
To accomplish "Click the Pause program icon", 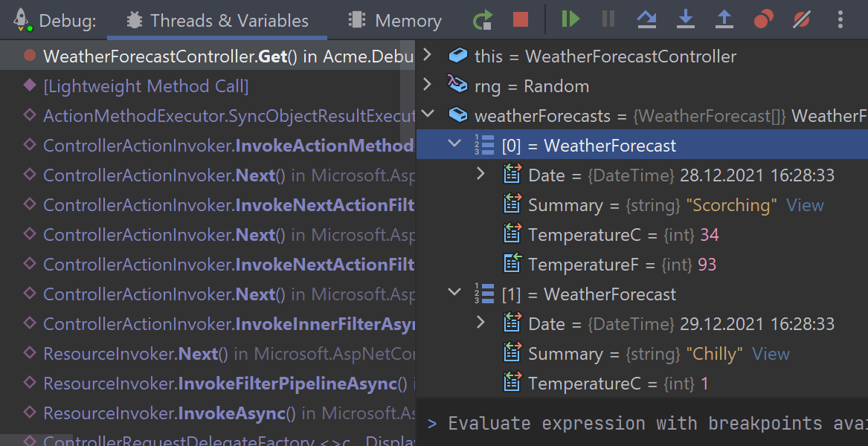I will [608, 20].
